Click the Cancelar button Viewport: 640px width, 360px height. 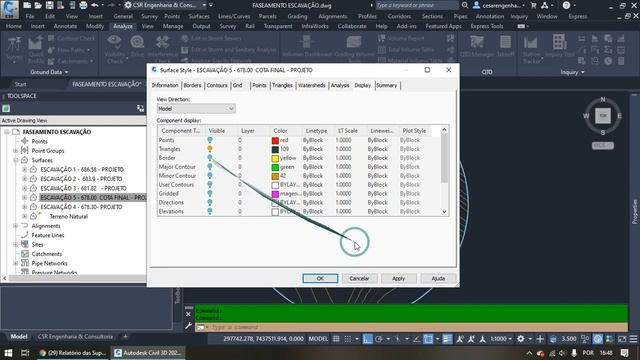(x=359, y=278)
